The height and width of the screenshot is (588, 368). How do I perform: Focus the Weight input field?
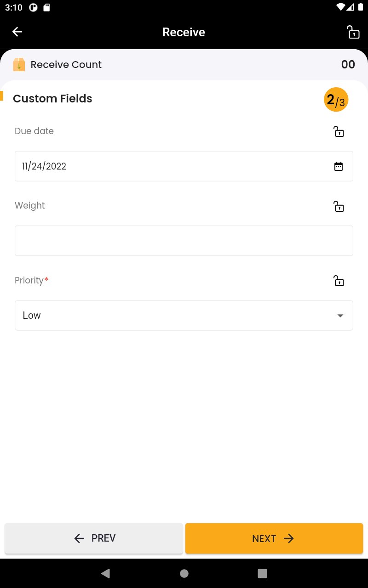coord(184,241)
